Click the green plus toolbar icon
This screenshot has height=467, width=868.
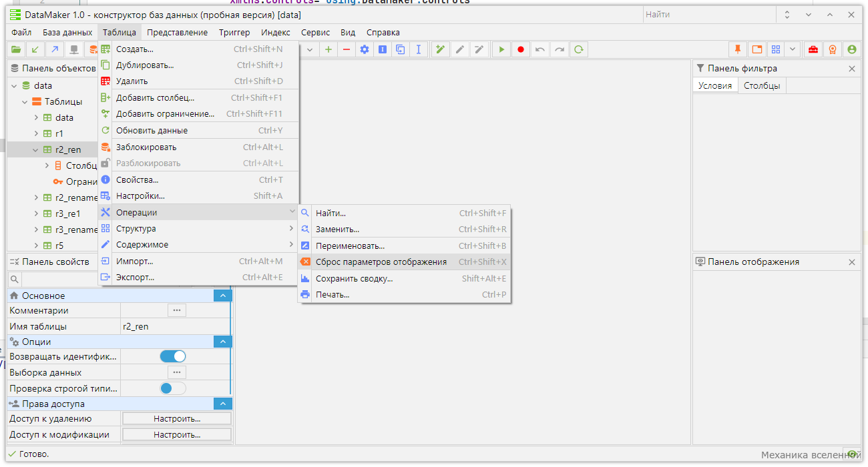click(328, 49)
